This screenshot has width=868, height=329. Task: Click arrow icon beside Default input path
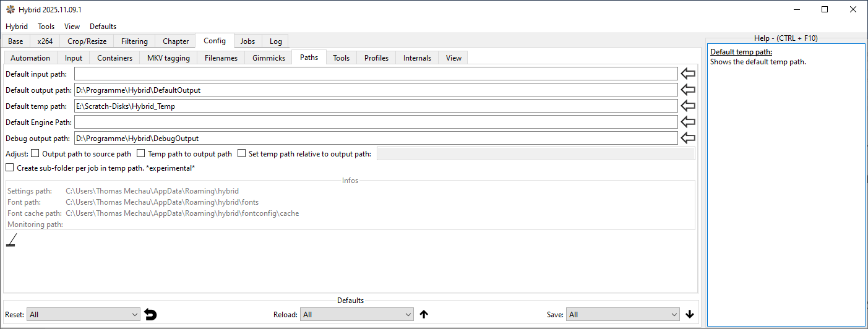pos(688,74)
